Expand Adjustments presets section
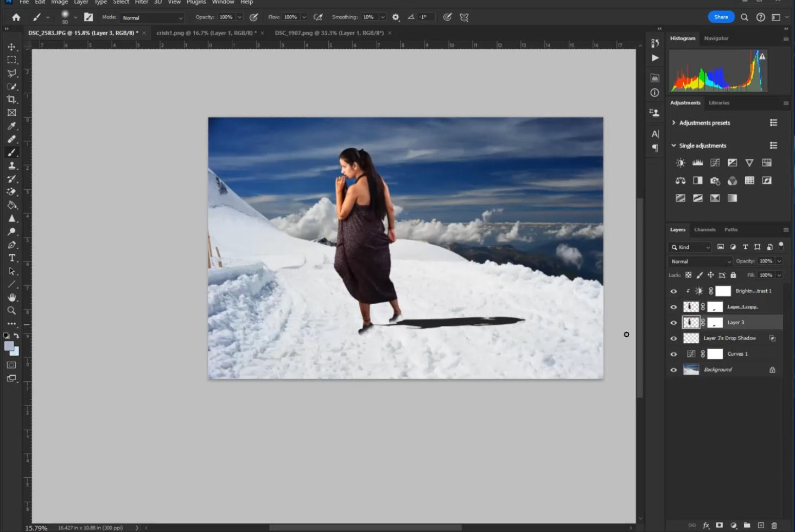Image resolution: width=795 pixels, height=532 pixels. [673, 123]
